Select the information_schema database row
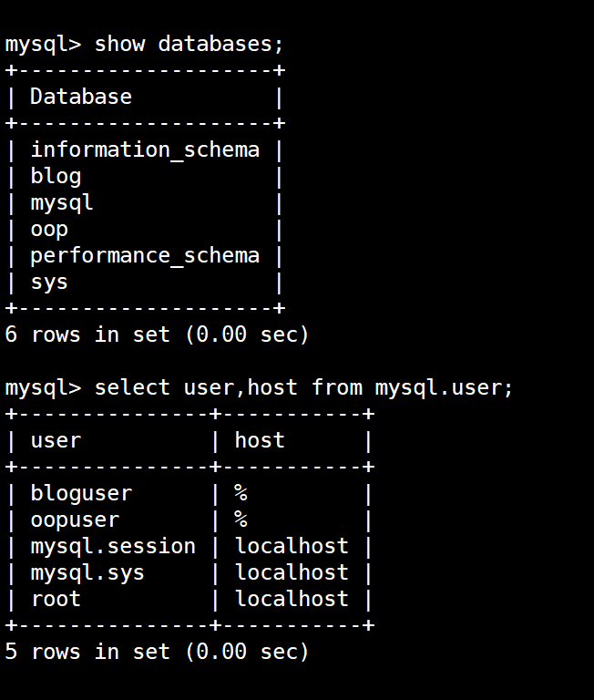 (x=145, y=149)
